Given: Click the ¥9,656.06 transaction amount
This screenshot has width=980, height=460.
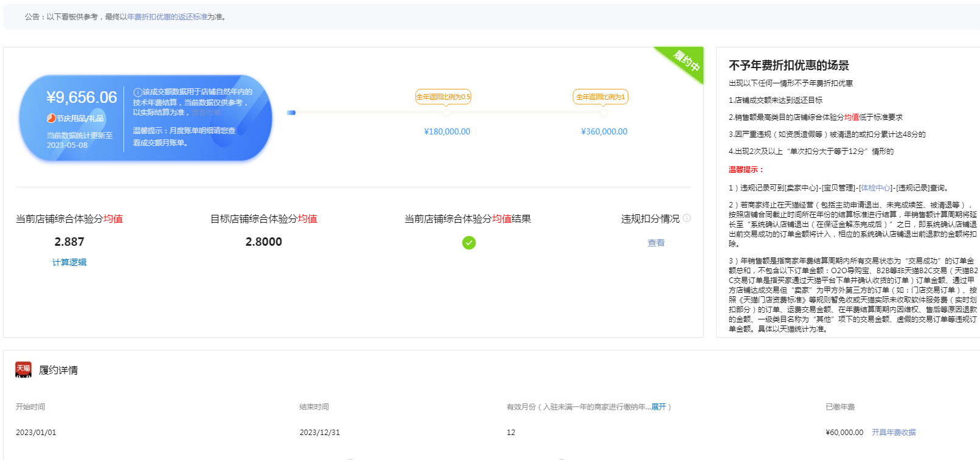Looking at the screenshot, I should click(x=82, y=97).
